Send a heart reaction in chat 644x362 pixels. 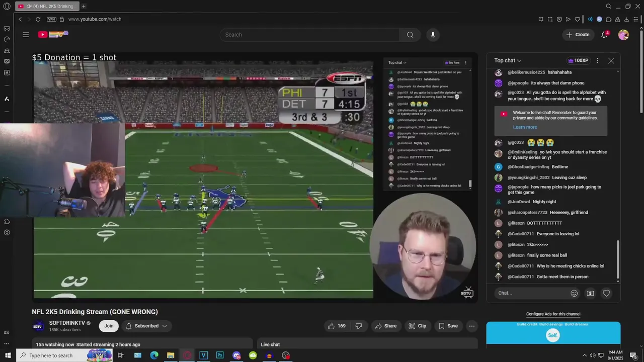pyautogui.click(x=606, y=293)
